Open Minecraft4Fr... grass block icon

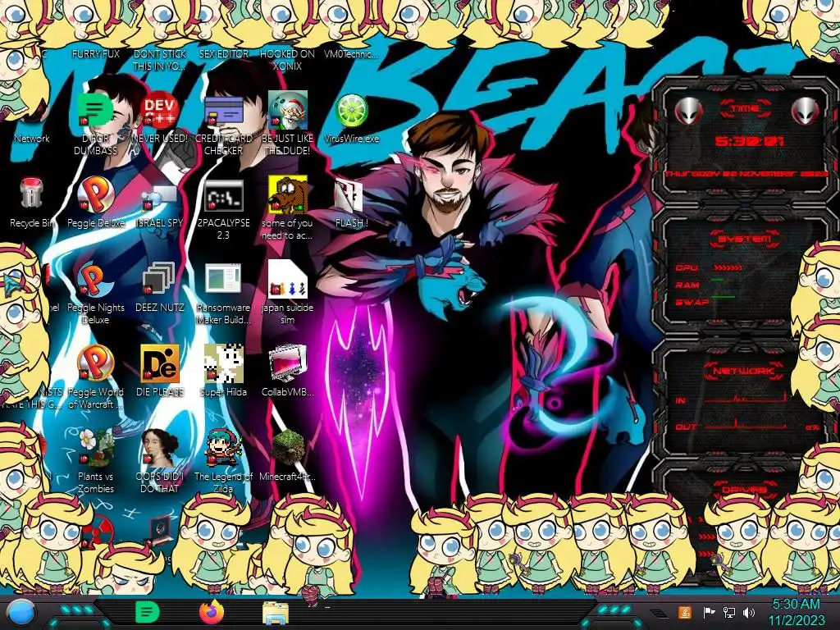point(287,448)
